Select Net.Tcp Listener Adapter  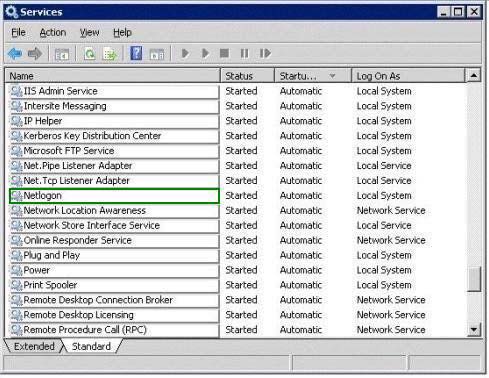point(114,181)
